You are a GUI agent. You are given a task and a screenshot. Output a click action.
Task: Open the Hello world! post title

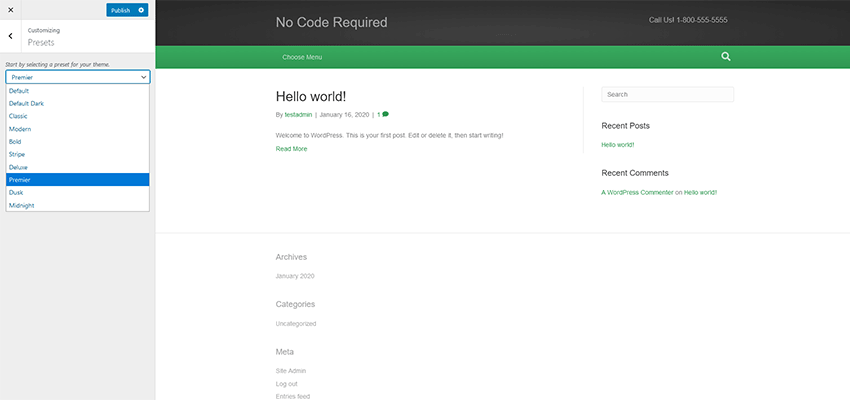click(311, 96)
